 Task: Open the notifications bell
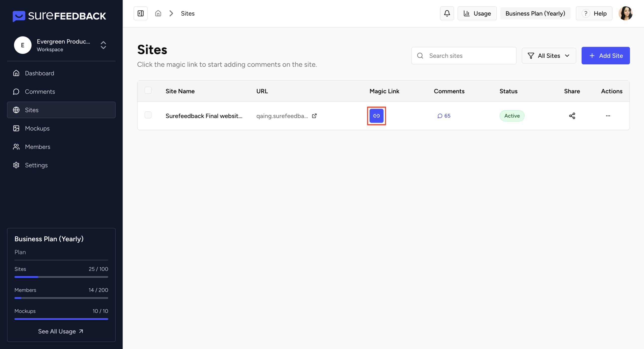(x=447, y=13)
